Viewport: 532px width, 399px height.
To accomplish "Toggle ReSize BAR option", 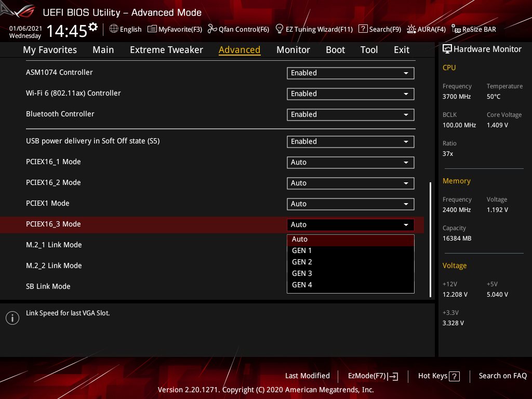I will click(474, 29).
